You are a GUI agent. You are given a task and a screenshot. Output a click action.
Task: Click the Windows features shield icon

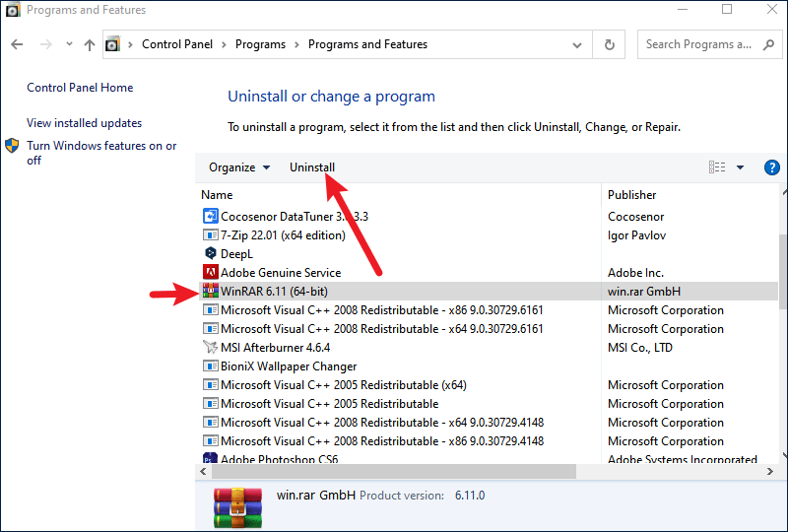tap(12, 146)
